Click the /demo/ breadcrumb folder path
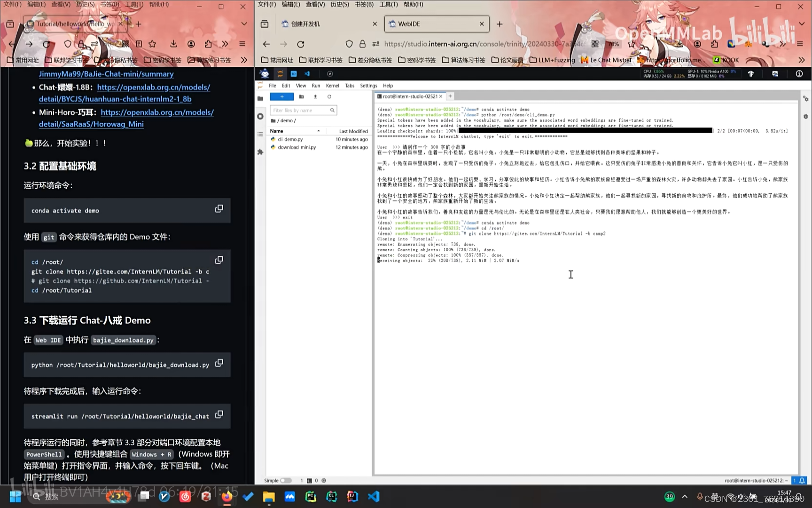The width and height of the screenshot is (812, 508). (286, 120)
